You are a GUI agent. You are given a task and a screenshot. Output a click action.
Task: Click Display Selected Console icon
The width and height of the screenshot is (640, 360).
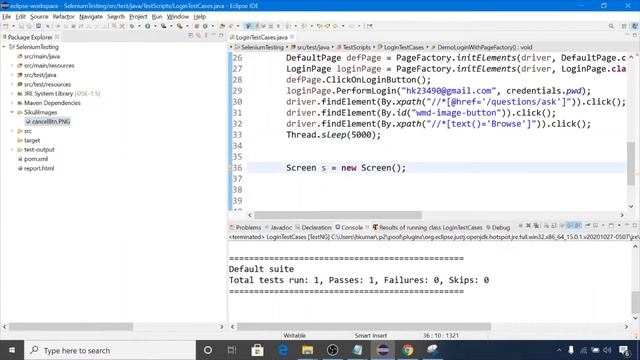click(x=595, y=226)
